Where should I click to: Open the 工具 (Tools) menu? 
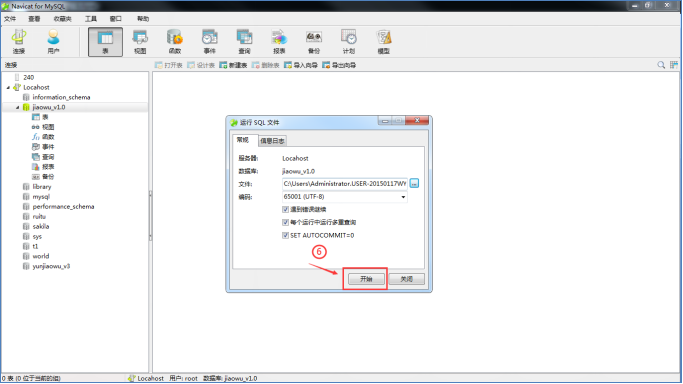click(x=91, y=19)
